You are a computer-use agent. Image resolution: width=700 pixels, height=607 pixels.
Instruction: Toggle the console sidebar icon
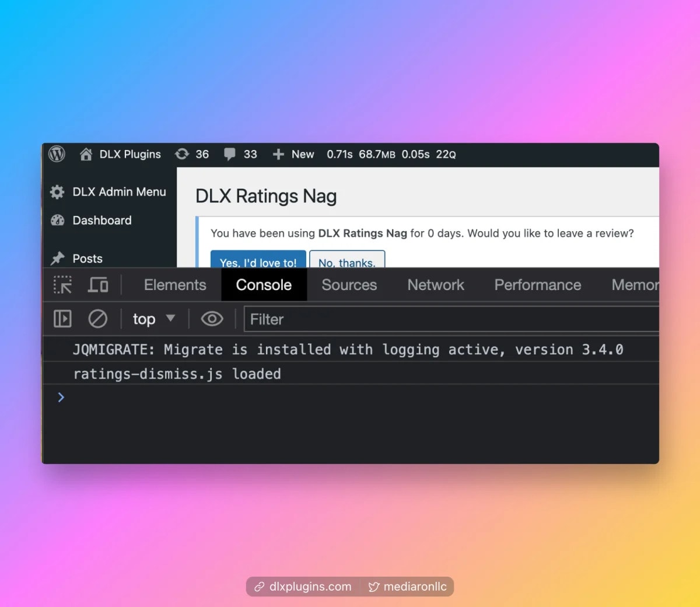[x=62, y=319]
